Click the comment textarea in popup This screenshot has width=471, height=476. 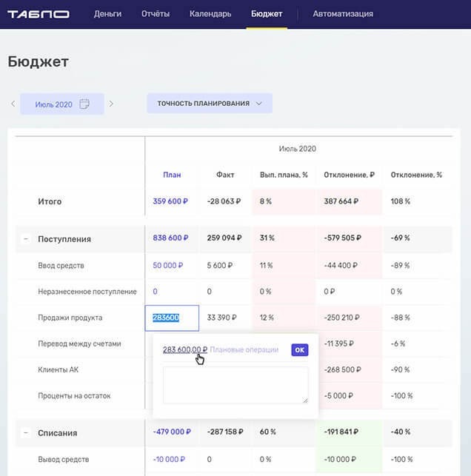pos(235,385)
